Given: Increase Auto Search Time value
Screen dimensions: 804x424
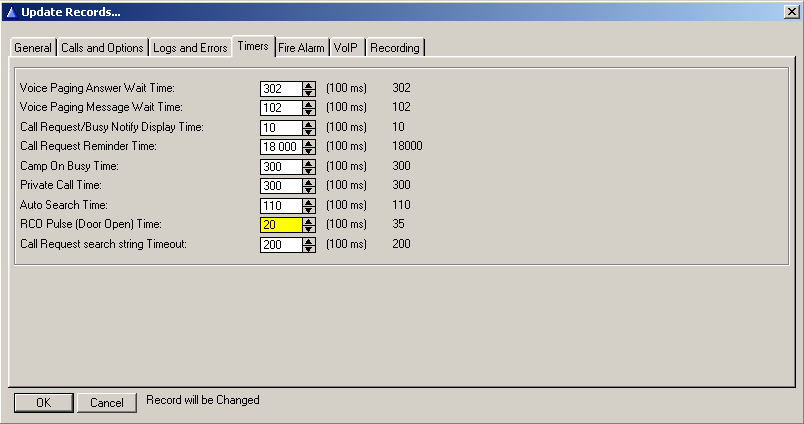Looking at the screenshot, I should pyautogui.click(x=309, y=201).
